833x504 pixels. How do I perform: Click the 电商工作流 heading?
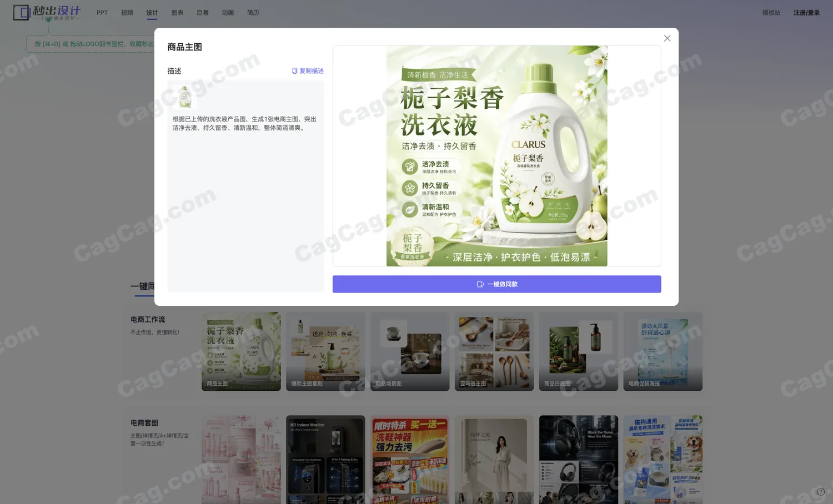[148, 320]
